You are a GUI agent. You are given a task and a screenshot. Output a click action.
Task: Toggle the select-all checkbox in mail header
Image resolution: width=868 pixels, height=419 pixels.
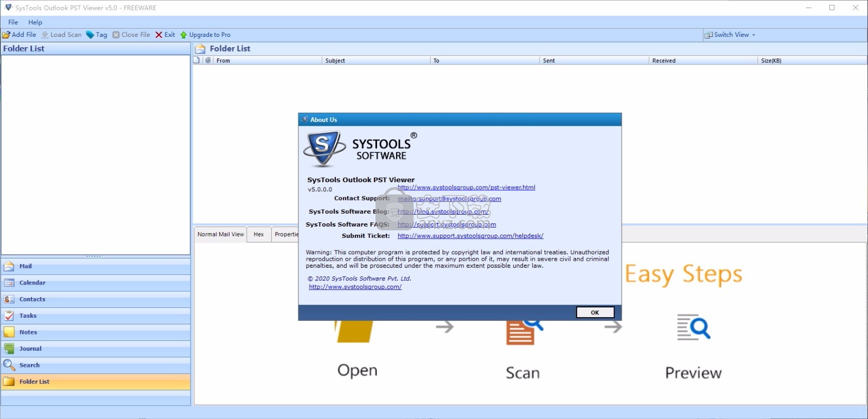(196, 60)
